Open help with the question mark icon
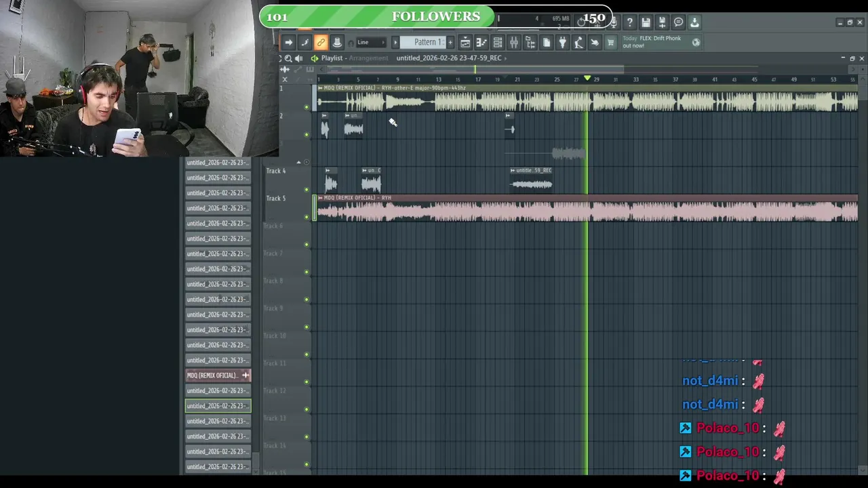868x488 pixels. (x=630, y=22)
